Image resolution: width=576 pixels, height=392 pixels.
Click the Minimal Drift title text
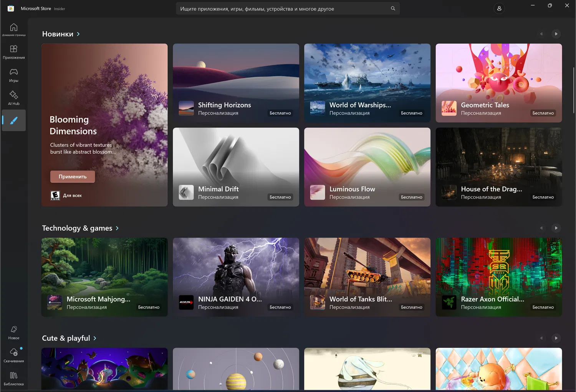218,189
